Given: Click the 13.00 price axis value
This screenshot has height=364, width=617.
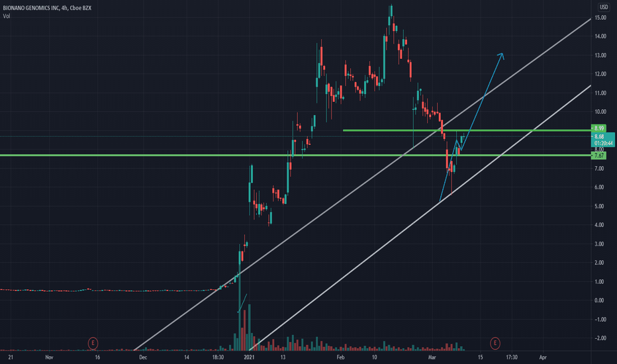Looking at the screenshot, I should pyautogui.click(x=600, y=56).
